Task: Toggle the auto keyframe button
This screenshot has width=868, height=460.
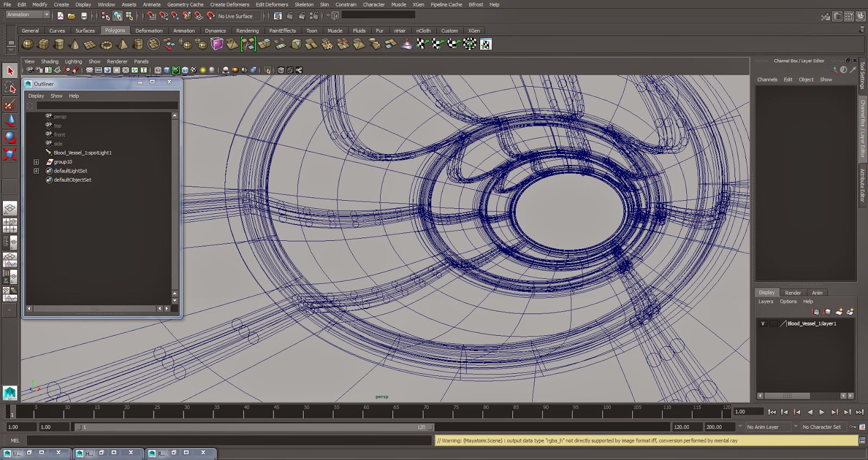Action: point(853,427)
